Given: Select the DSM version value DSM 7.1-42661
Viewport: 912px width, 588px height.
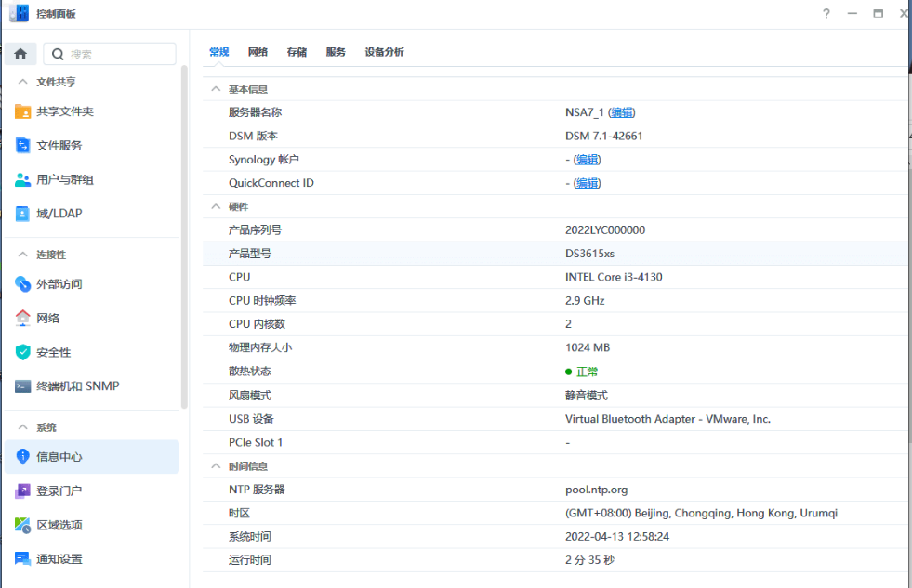Looking at the screenshot, I should 603,136.
